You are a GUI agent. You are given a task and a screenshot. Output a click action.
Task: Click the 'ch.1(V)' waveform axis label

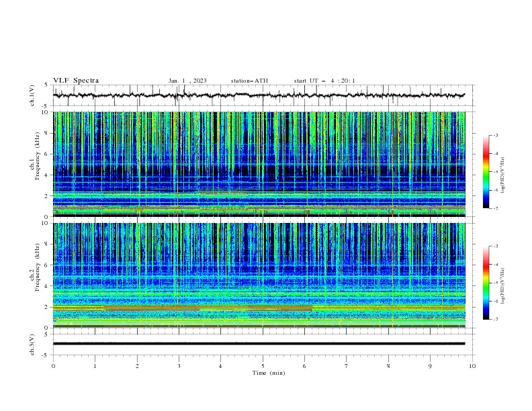pos(32,95)
